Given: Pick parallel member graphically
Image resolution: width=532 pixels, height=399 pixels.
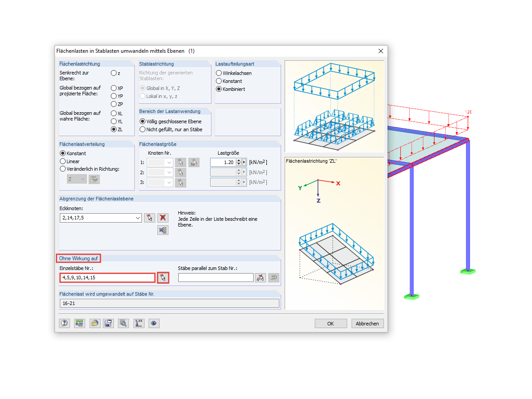Looking at the screenshot, I should [260, 278].
